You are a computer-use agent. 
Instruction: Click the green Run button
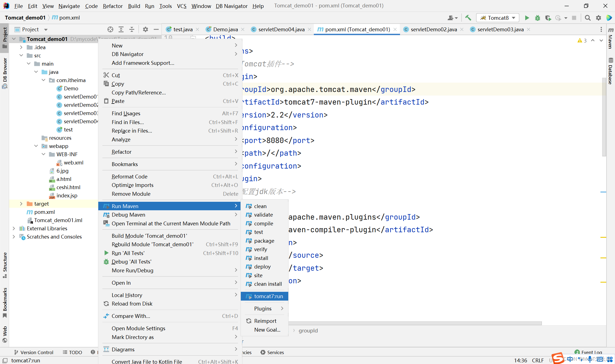pos(527,18)
